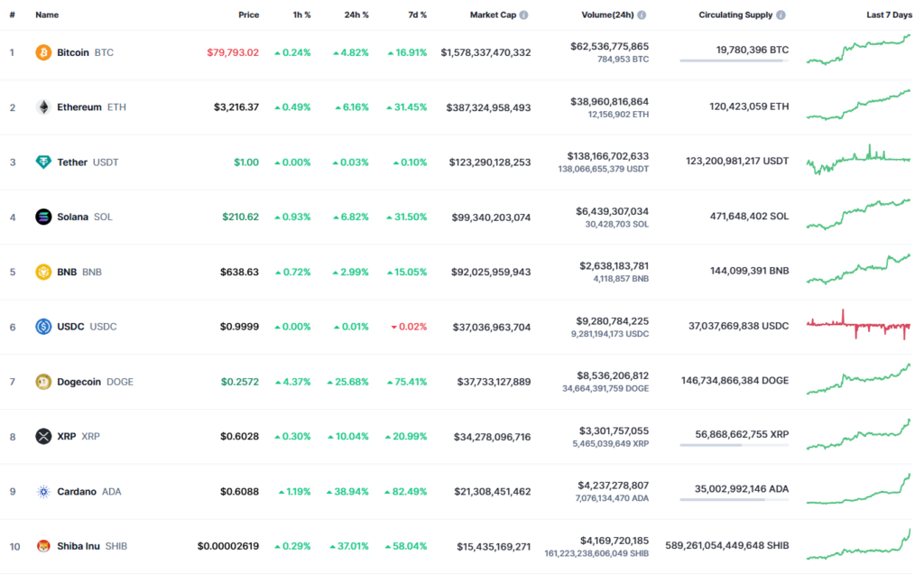Click Cardano circulating supply progress bar
The height and width of the screenshot is (574, 924).
[x=735, y=500]
